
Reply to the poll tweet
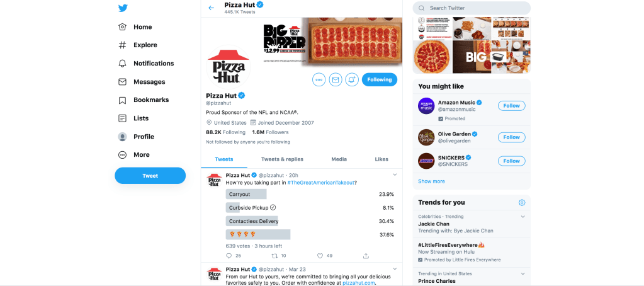[229, 256]
